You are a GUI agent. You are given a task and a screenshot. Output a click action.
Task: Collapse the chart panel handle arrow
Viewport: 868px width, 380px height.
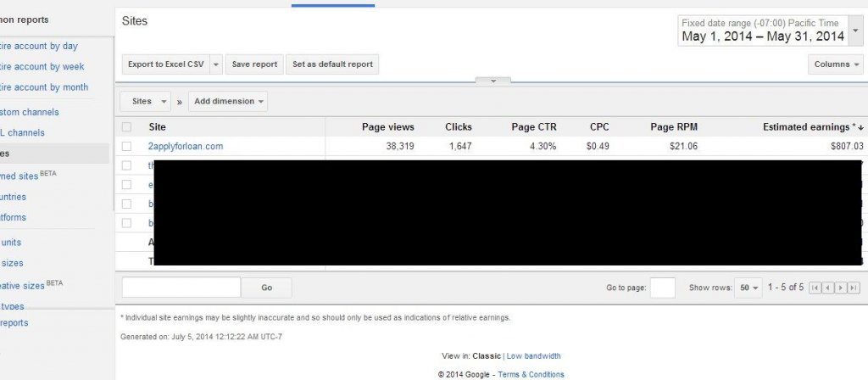[x=492, y=81]
